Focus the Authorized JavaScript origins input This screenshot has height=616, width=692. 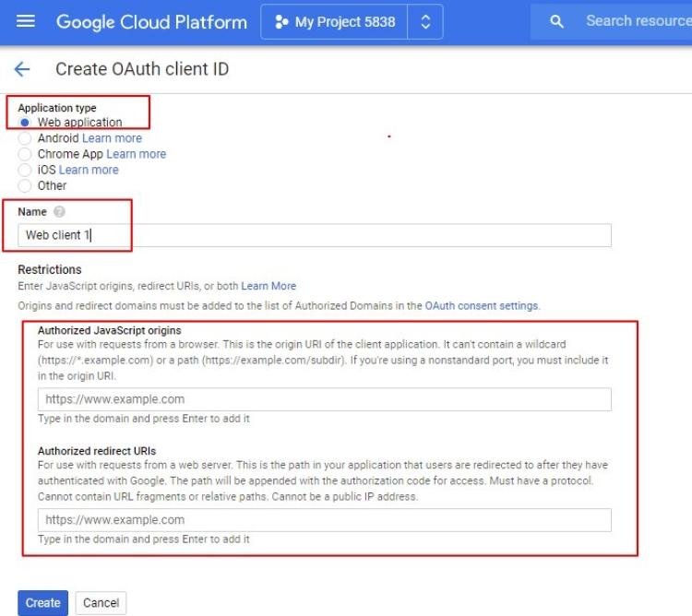tap(325, 399)
